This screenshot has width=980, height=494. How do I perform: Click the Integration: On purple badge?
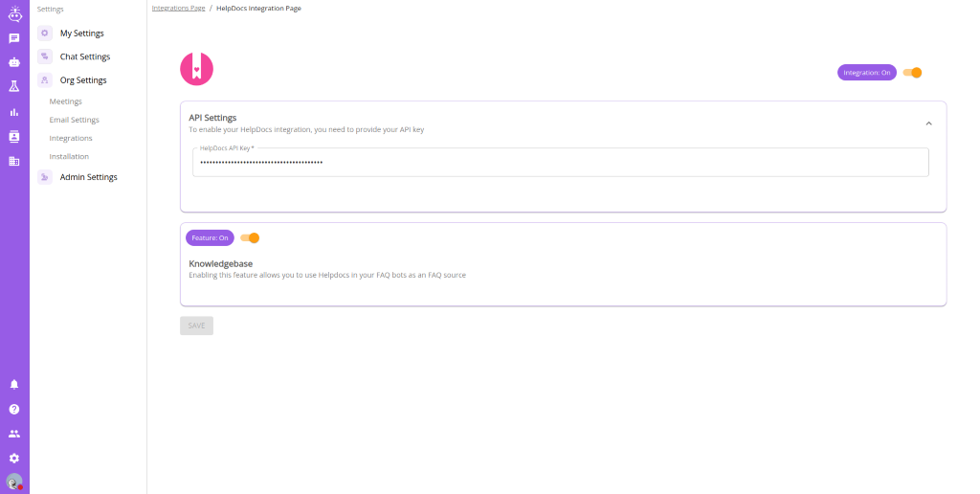coord(867,73)
